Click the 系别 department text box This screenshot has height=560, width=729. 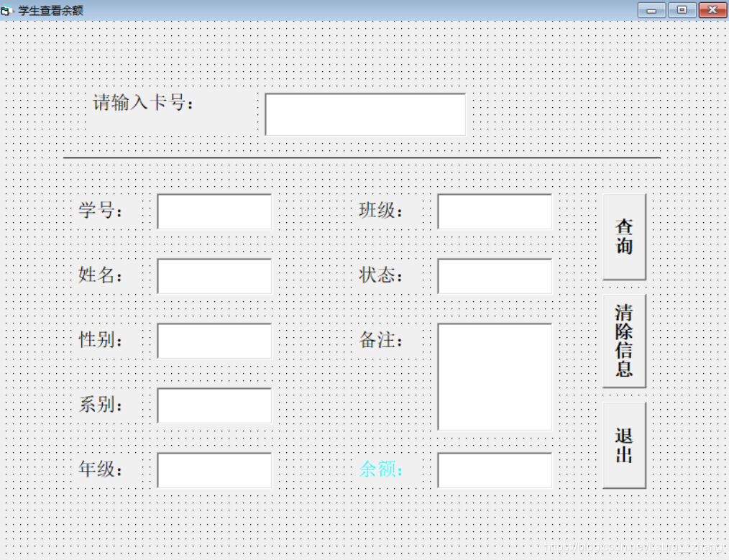tap(213, 405)
